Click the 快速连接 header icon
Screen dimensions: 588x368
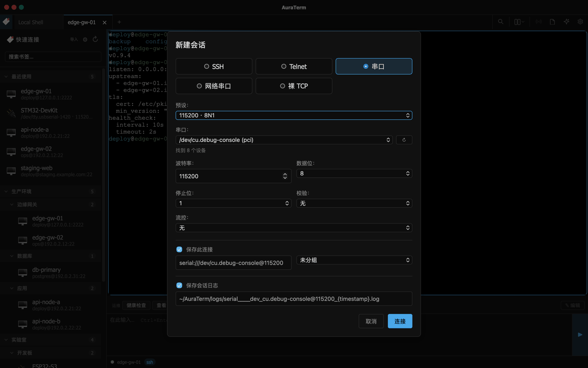click(x=10, y=39)
